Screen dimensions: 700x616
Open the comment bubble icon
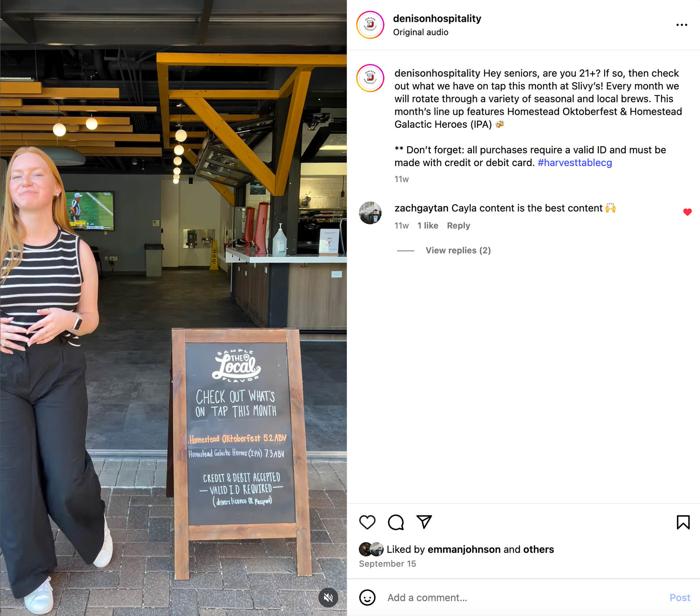coord(396,522)
